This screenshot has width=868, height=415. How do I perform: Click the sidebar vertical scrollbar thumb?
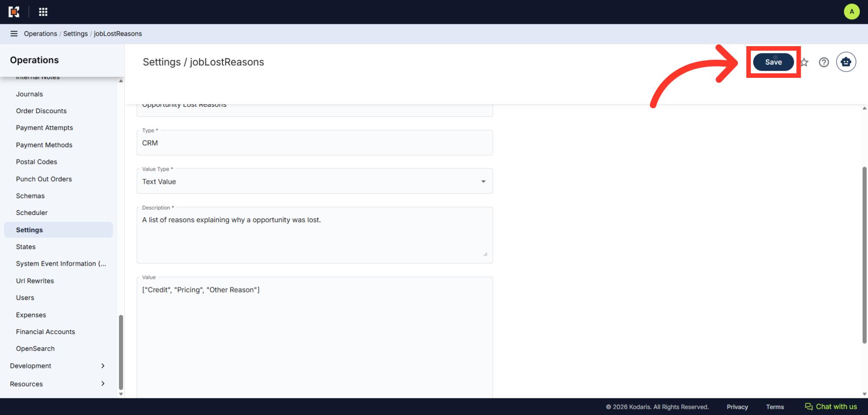121,352
